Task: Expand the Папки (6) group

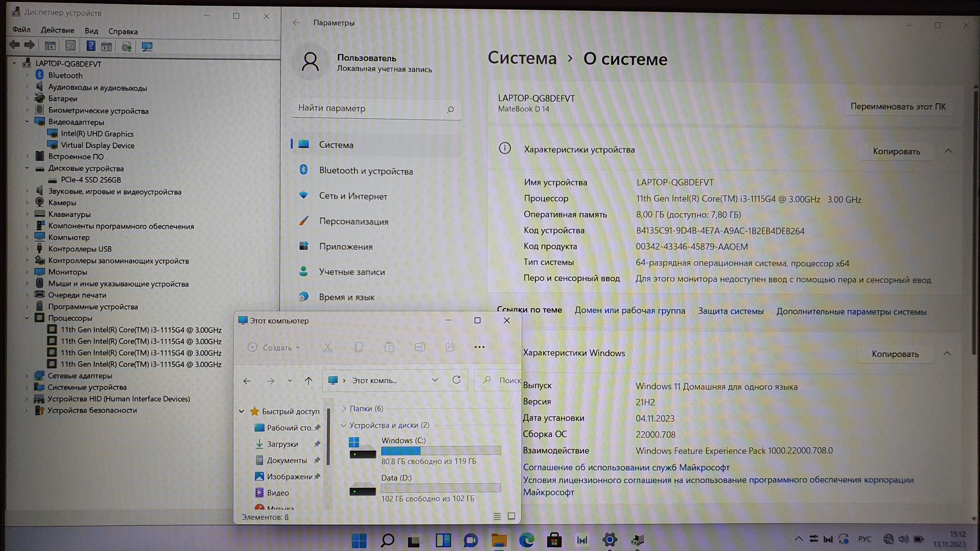Action: pyautogui.click(x=344, y=408)
